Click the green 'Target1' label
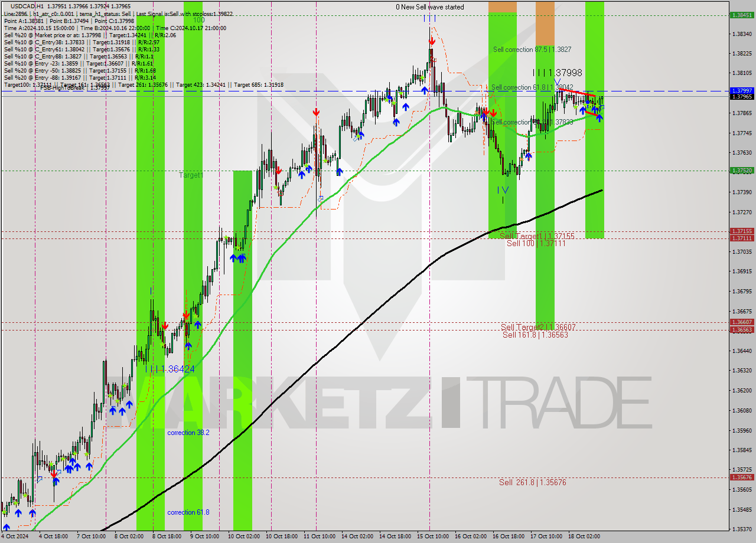 [191, 175]
